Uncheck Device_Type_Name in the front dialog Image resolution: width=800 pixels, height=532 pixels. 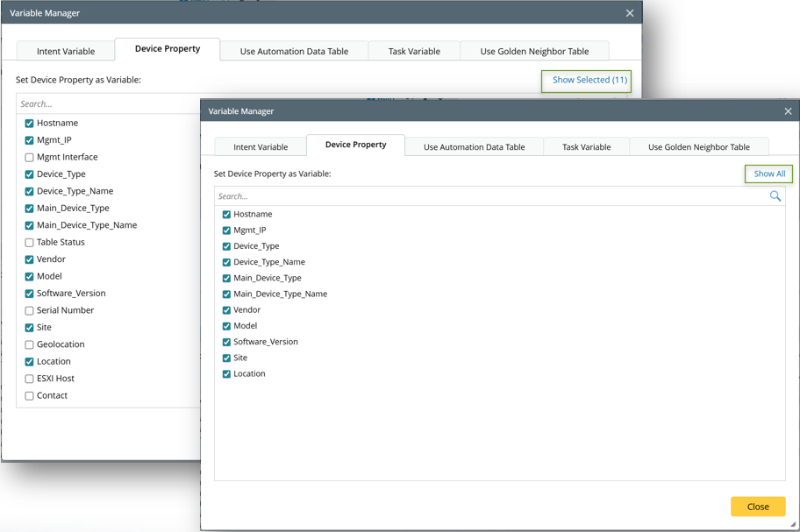point(226,262)
